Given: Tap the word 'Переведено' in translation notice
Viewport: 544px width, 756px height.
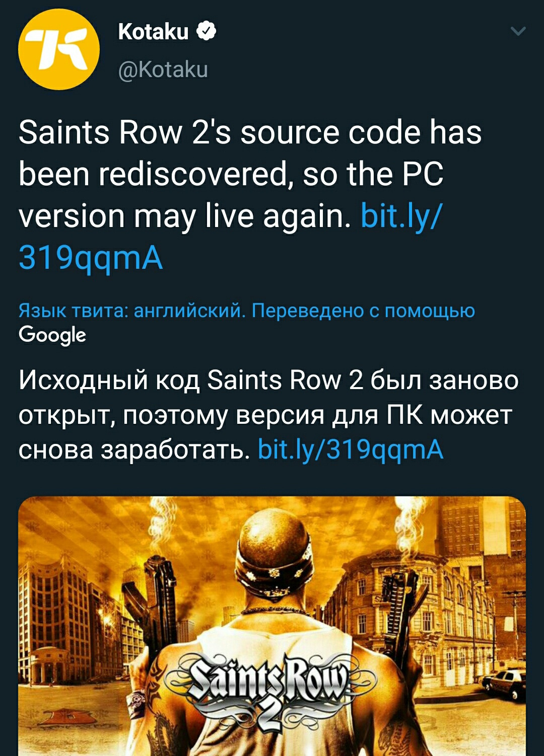Looking at the screenshot, I should point(308,311).
